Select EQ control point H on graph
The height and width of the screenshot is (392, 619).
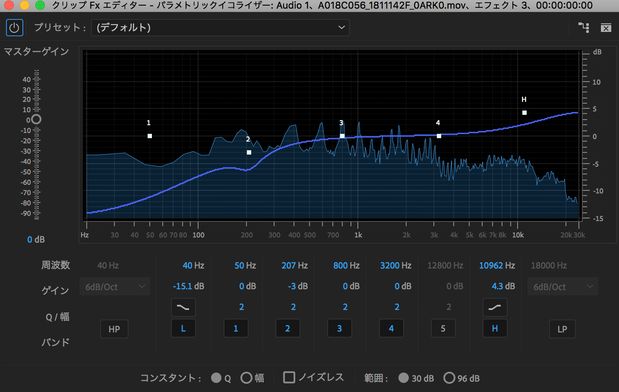coord(524,113)
